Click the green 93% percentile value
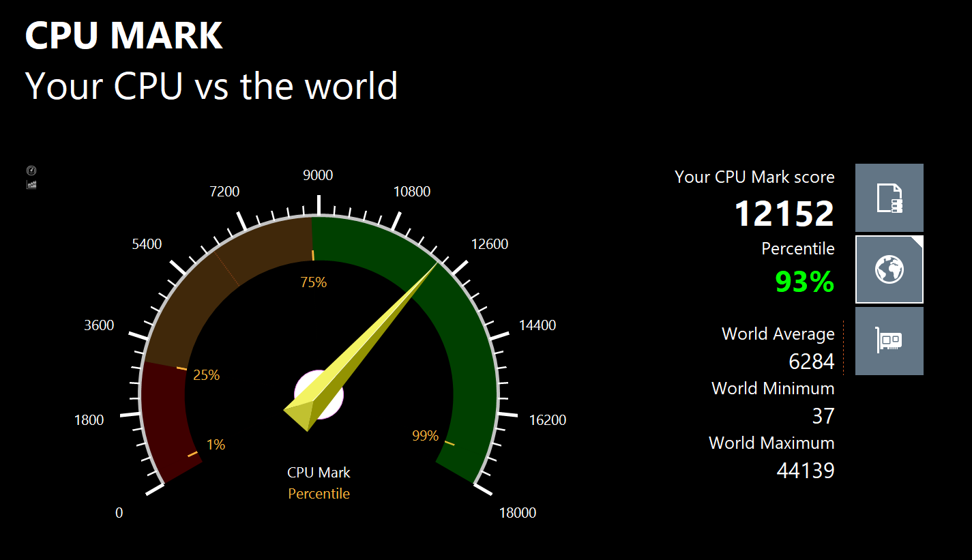 click(x=804, y=282)
